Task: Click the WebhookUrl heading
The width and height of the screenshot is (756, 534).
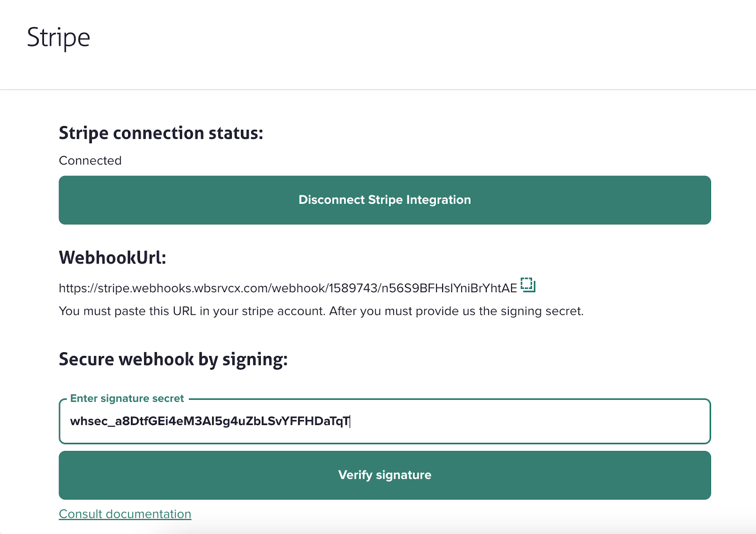Action: [x=112, y=258]
